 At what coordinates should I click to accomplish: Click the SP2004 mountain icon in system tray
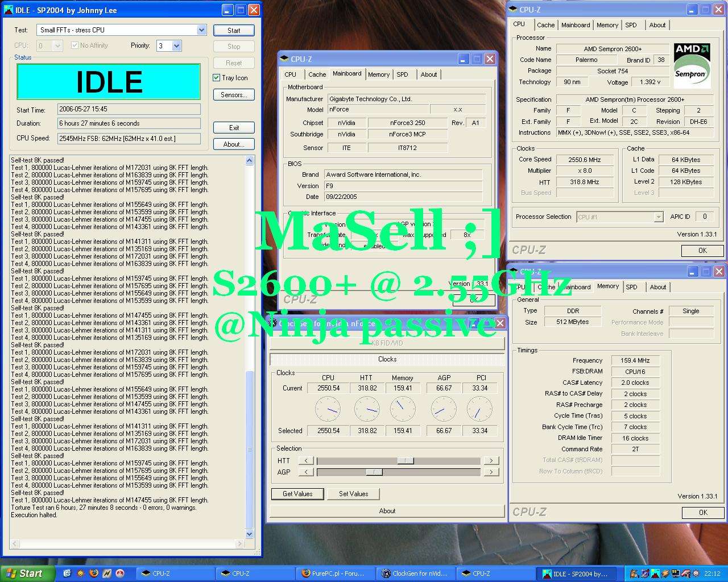click(655, 573)
